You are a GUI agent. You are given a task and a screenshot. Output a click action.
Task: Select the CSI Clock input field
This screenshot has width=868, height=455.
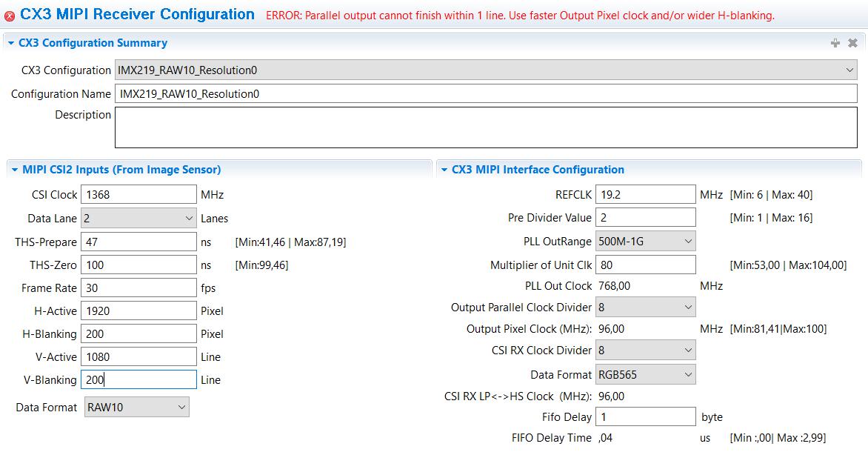click(x=138, y=195)
